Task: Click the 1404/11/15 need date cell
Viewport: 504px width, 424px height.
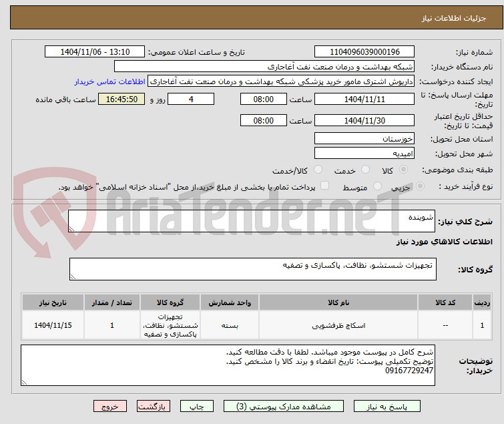Action: click(x=53, y=325)
